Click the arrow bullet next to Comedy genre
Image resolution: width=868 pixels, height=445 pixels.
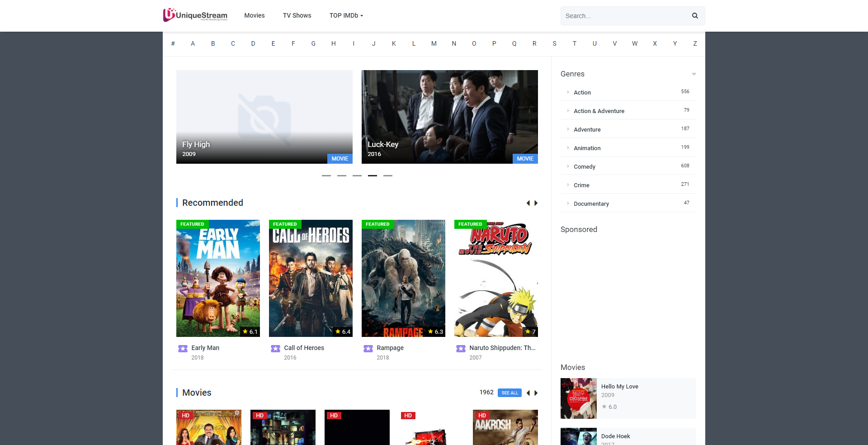click(568, 166)
